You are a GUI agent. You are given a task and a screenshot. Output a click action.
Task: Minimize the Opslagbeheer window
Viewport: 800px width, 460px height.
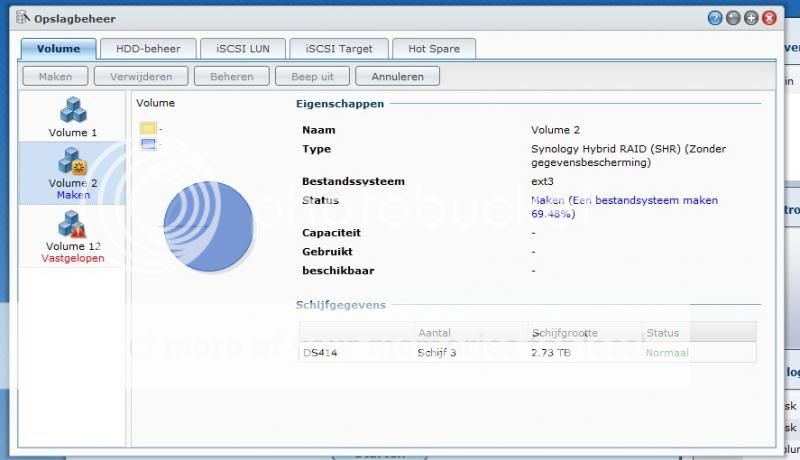733,18
